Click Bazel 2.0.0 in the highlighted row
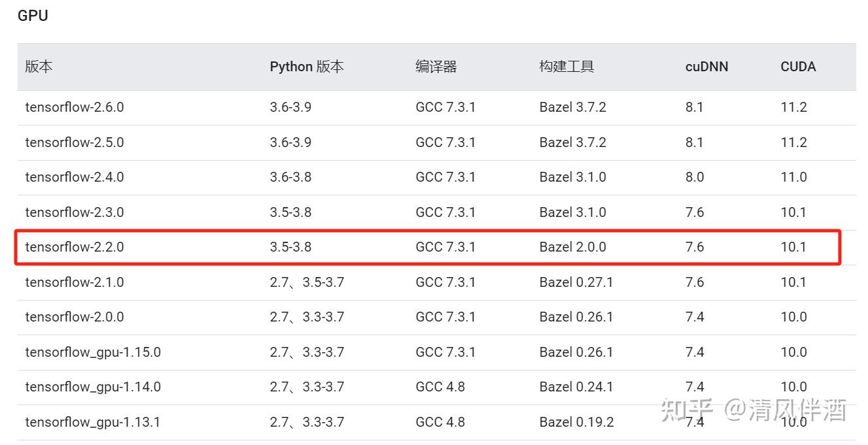Viewport: 868px width, 445px height. [x=572, y=247]
